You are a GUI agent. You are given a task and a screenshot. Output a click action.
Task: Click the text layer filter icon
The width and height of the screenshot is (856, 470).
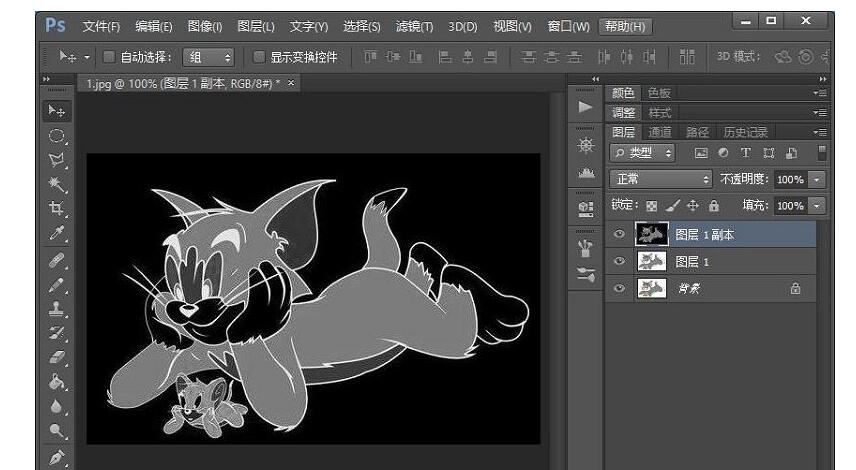(x=745, y=153)
